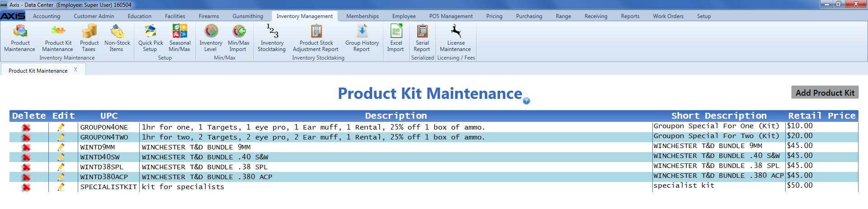
Task: Open the Range tab
Action: [564, 16]
